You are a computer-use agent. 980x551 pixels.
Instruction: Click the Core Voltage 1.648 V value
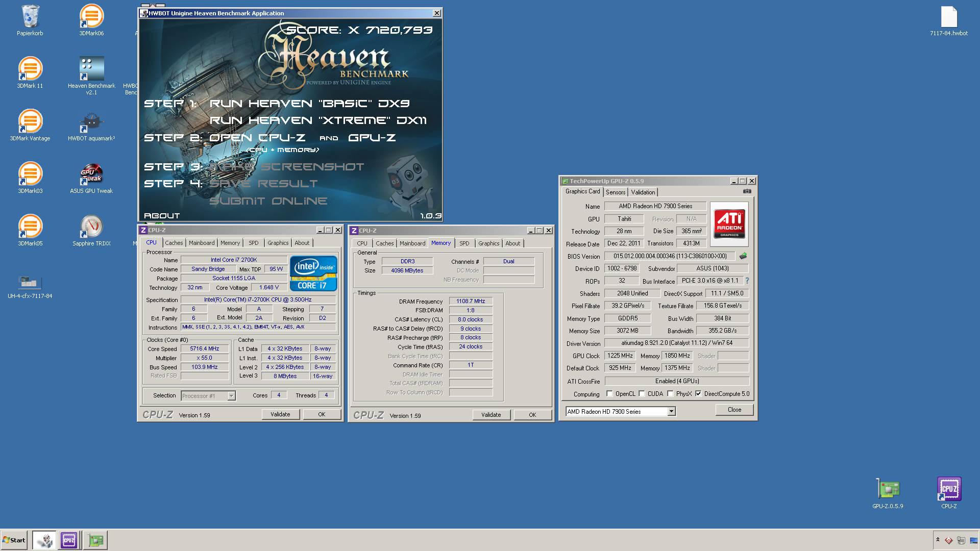269,288
